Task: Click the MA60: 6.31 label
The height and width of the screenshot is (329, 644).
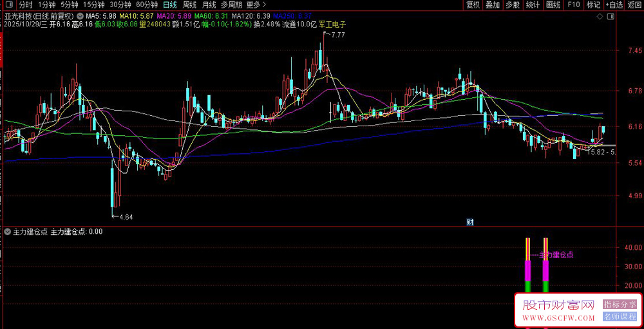Action: tap(211, 17)
